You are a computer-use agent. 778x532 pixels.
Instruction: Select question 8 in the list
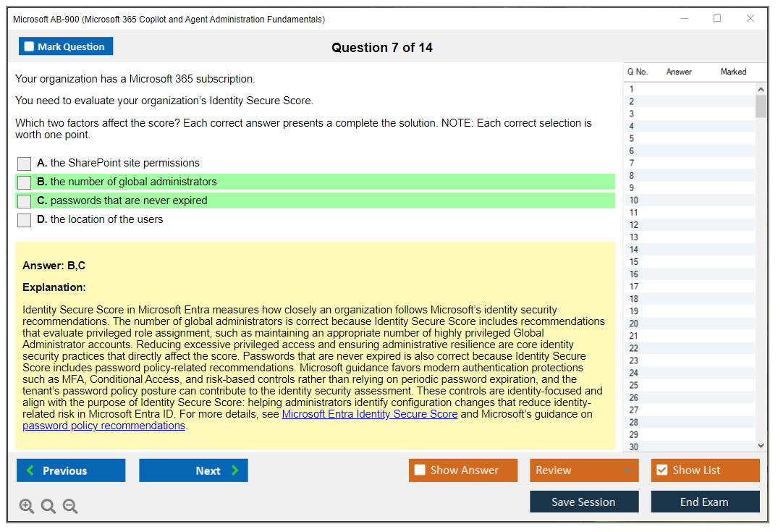(689, 176)
